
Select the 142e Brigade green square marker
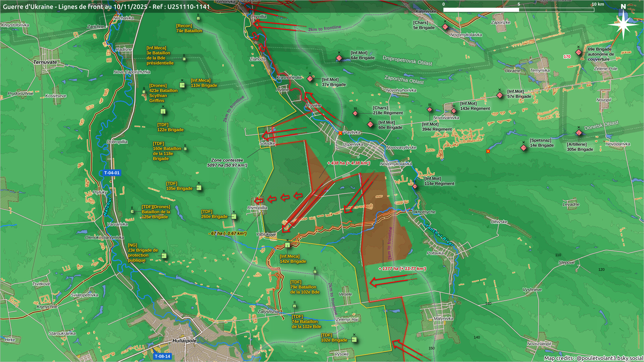tap(287, 245)
